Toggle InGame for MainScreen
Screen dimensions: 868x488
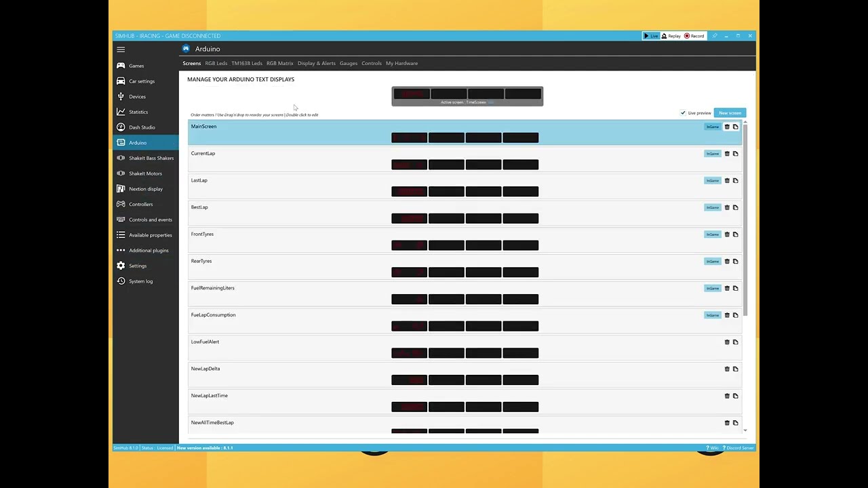[x=712, y=127]
